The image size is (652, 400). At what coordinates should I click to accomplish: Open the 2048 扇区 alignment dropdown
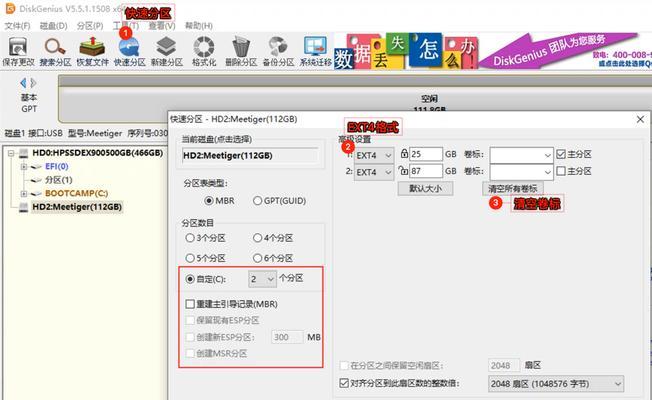tap(556, 384)
